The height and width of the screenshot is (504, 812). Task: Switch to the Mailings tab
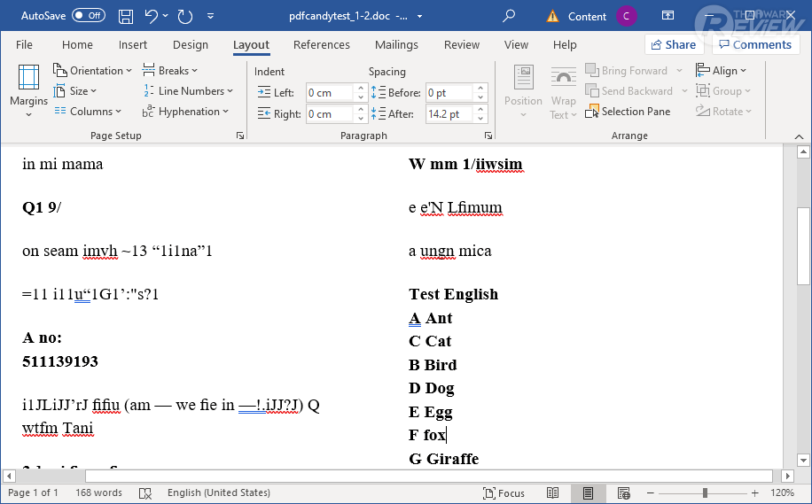(396, 45)
